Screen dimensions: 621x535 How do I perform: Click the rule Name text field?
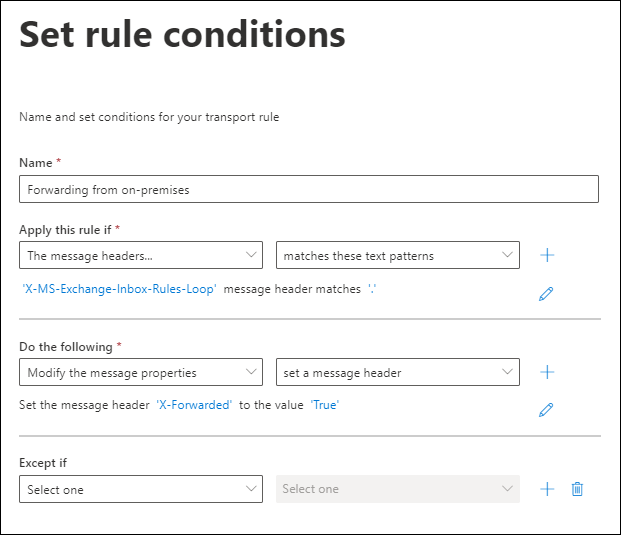[309, 190]
